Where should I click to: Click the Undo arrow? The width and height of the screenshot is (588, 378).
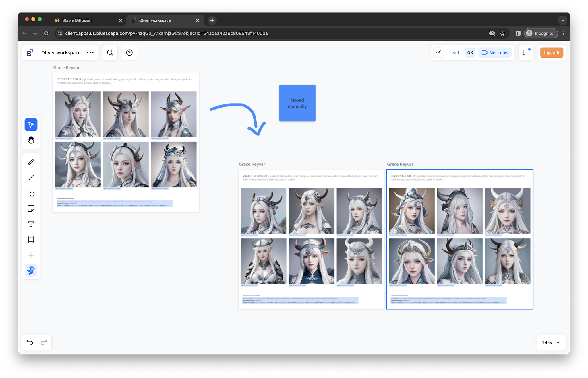coord(30,342)
